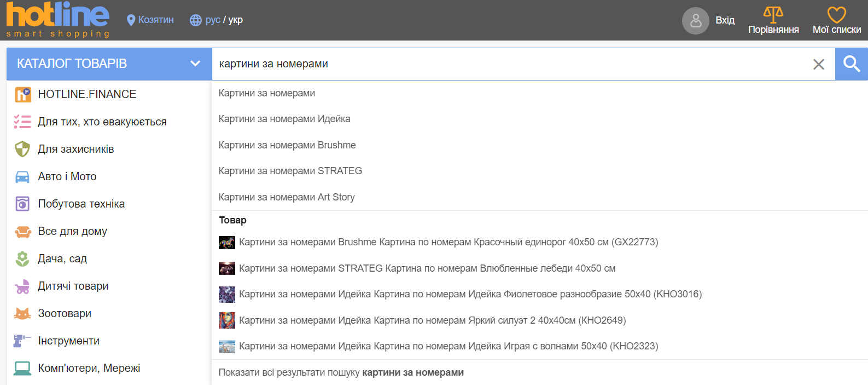Image resolution: width=868 pixels, height=385 pixels.
Task: Go to the Зоотовари category
Action: tap(65, 313)
